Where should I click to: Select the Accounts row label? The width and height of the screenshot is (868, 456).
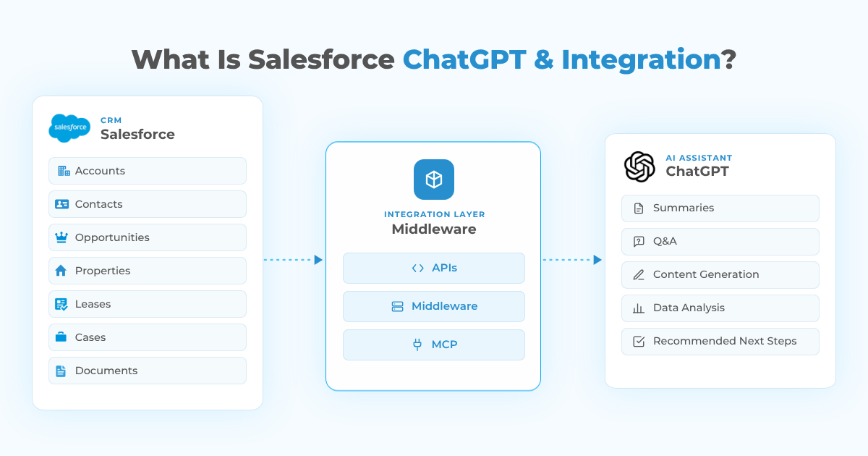[x=100, y=171]
